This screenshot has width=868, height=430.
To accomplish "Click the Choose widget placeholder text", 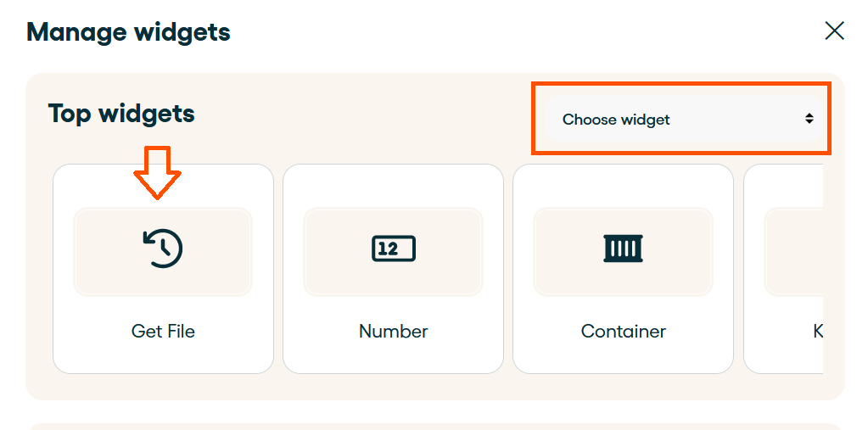I will (x=616, y=120).
